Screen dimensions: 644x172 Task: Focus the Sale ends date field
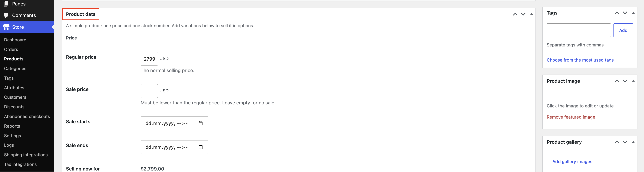pyautogui.click(x=174, y=147)
